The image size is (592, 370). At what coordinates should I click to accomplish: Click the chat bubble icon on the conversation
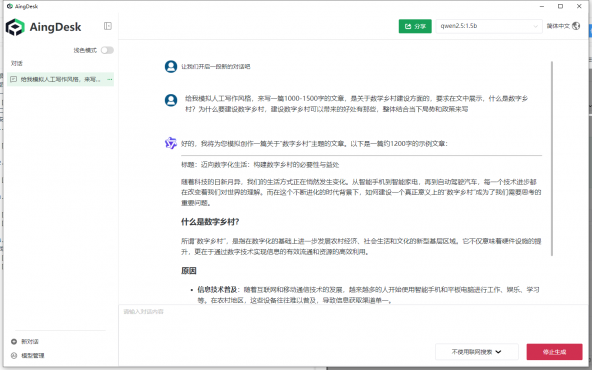(x=13, y=79)
